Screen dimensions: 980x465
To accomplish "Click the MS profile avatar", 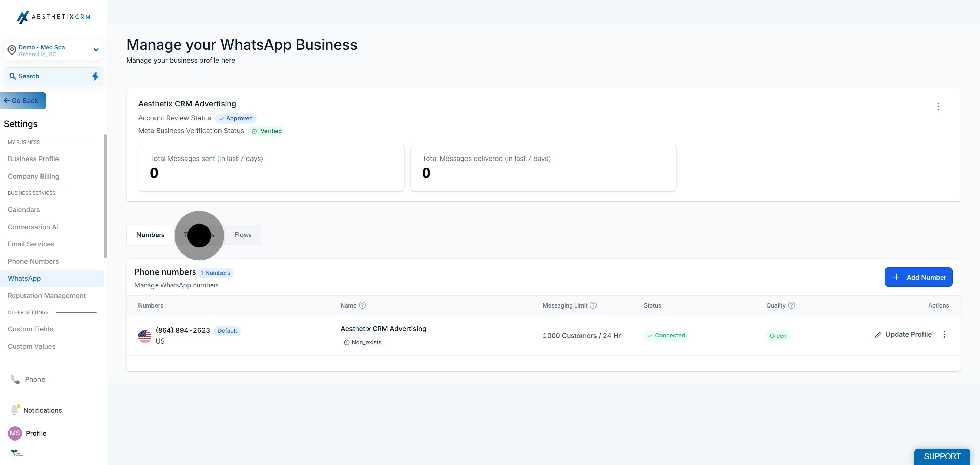I will pos(15,433).
